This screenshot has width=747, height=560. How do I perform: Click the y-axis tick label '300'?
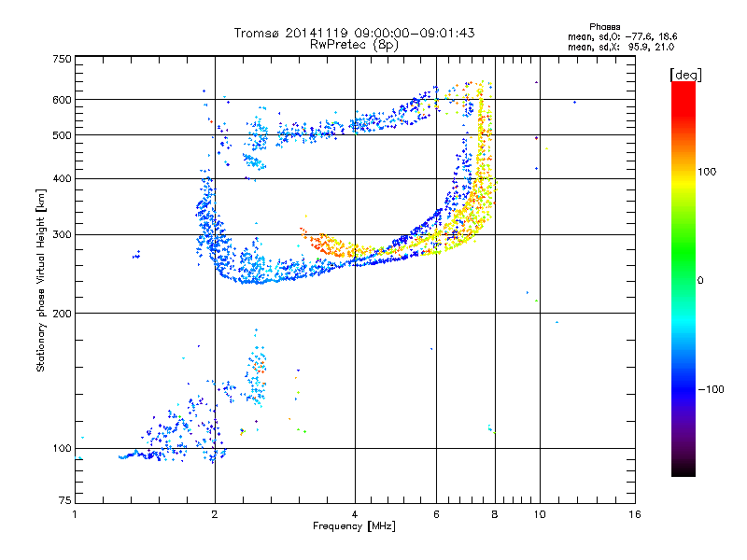[62, 235]
